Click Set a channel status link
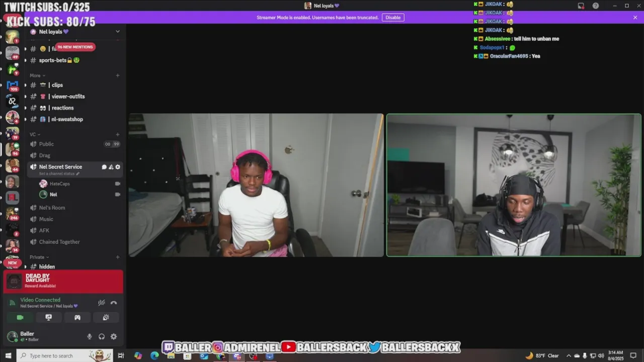Screen dimensions: 644x362 pyautogui.click(x=59, y=174)
